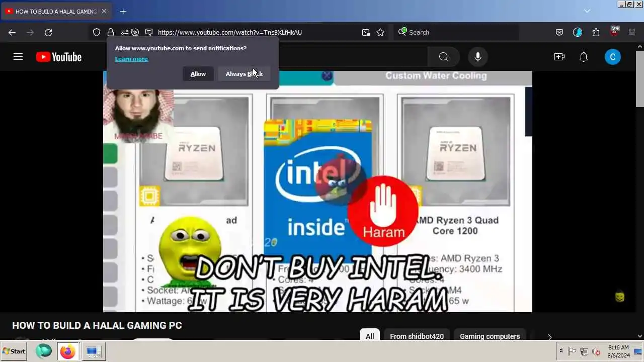Open the YouTube guide menu icon
The width and height of the screenshot is (644, 362).
tap(18, 57)
